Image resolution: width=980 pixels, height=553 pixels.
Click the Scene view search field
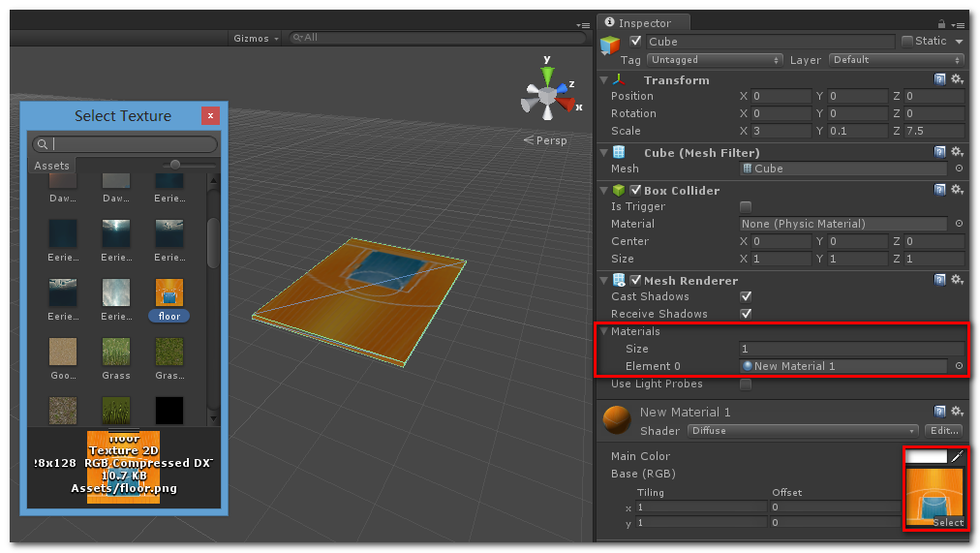pyautogui.click(x=436, y=38)
